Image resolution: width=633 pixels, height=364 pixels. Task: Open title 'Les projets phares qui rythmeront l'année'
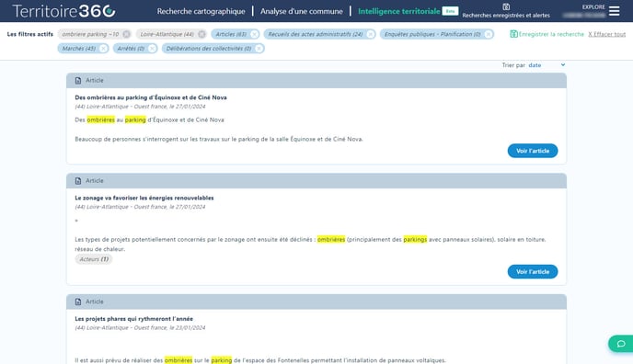pyautogui.click(x=133, y=319)
